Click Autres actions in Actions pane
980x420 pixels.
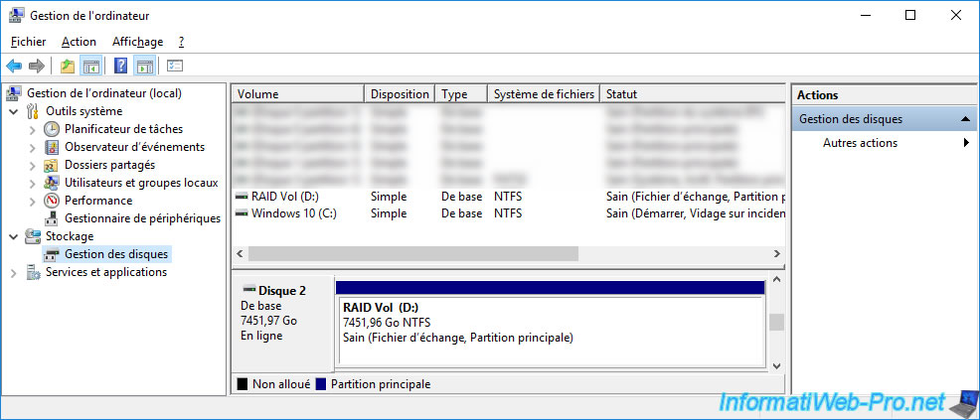coord(860,143)
